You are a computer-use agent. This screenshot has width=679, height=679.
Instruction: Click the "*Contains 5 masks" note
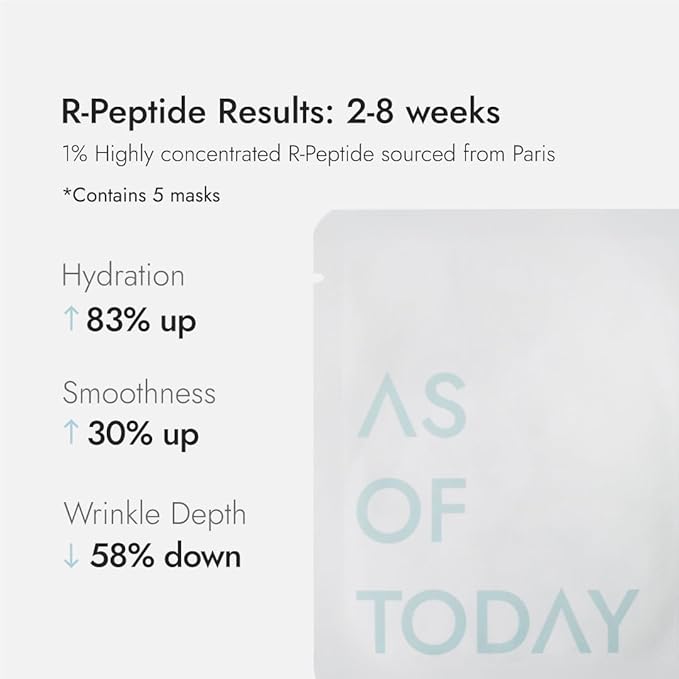point(141,195)
